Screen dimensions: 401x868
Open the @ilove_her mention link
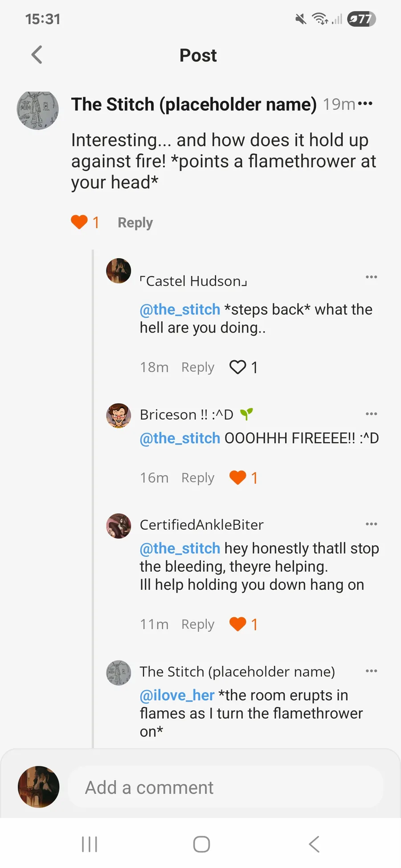pyautogui.click(x=177, y=695)
